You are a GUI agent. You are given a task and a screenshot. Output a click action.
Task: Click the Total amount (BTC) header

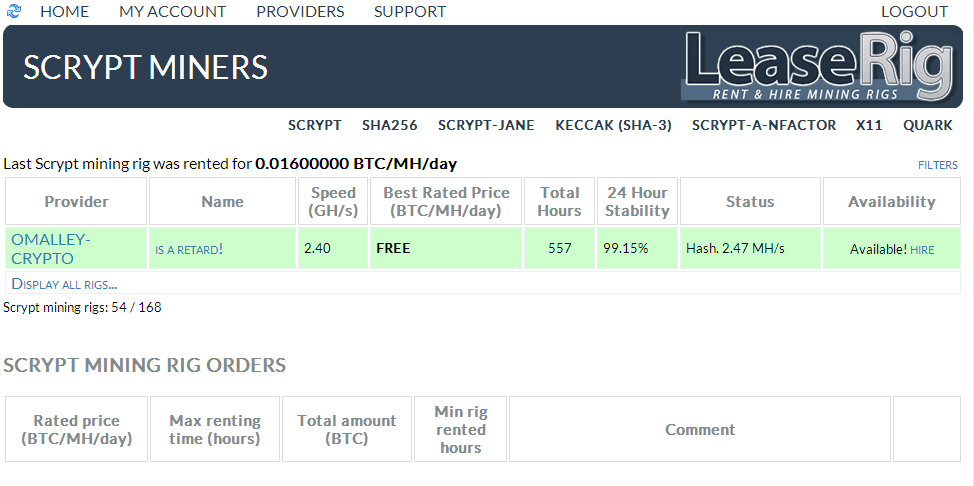[x=347, y=429]
